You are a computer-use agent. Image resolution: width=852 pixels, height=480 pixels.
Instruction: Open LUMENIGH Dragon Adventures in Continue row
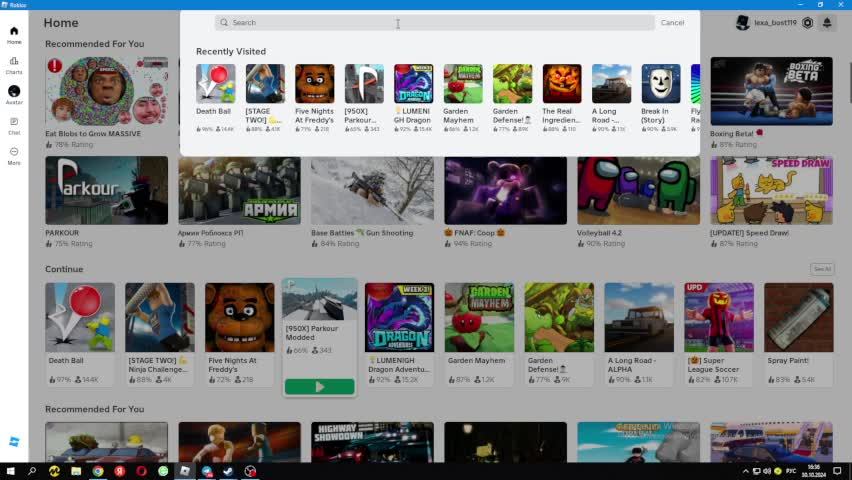click(399, 334)
